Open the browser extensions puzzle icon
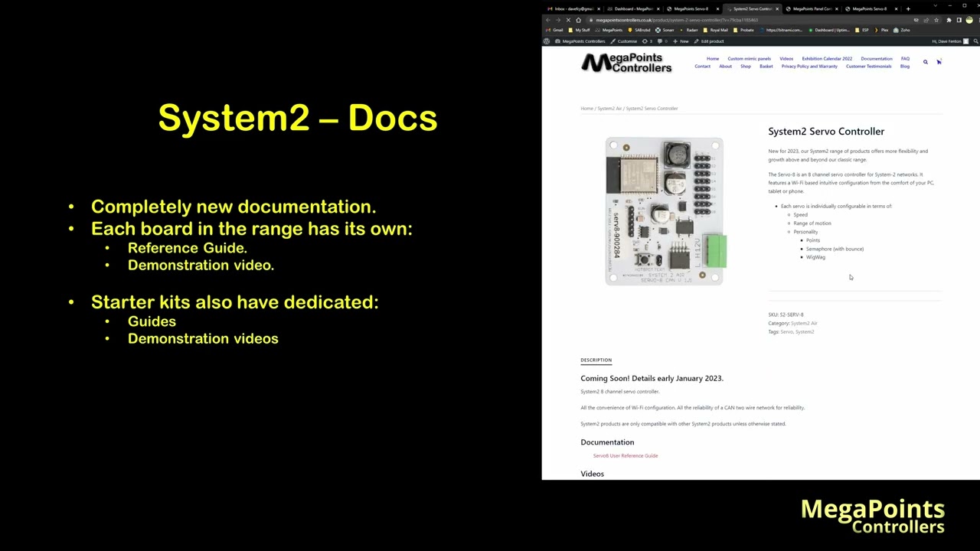Image resolution: width=980 pixels, height=551 pixels. point(949,20)
